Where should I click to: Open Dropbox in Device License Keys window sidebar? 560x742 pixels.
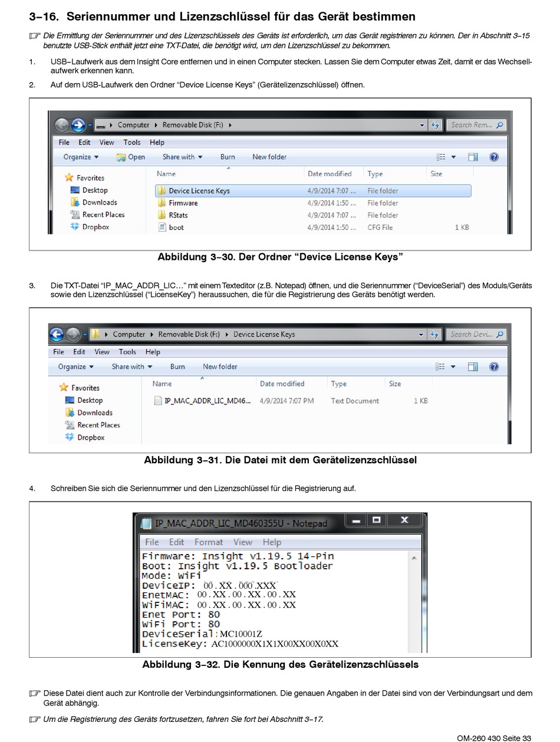[84, 437]
